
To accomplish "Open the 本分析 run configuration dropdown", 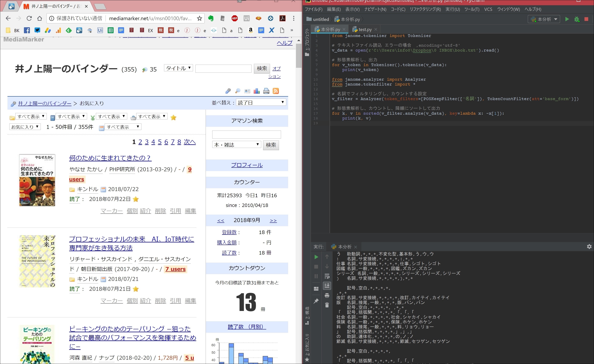I will point(544,19).
